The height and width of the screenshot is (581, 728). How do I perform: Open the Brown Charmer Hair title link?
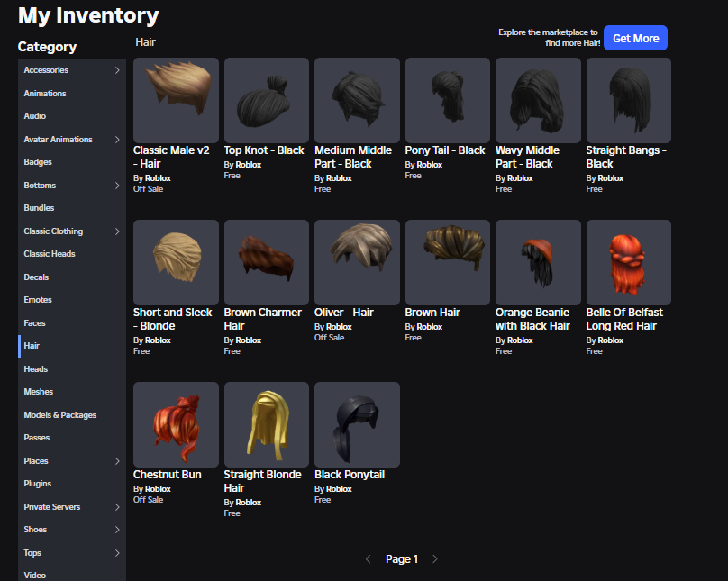(x=263, y=319)
